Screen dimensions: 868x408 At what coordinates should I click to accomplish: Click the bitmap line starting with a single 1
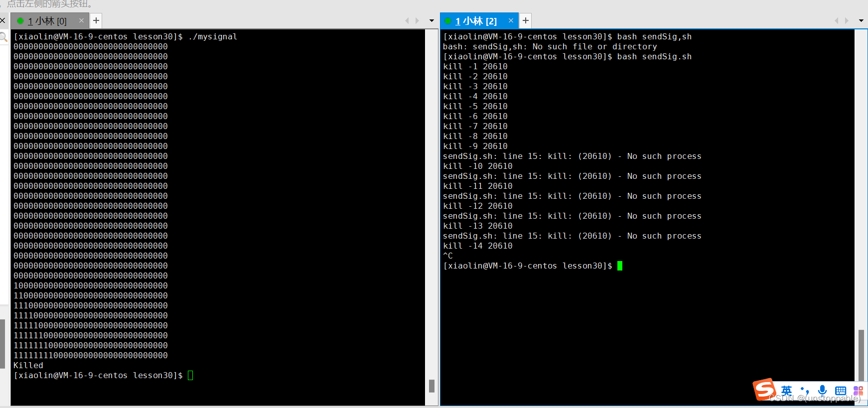point(91,285)
